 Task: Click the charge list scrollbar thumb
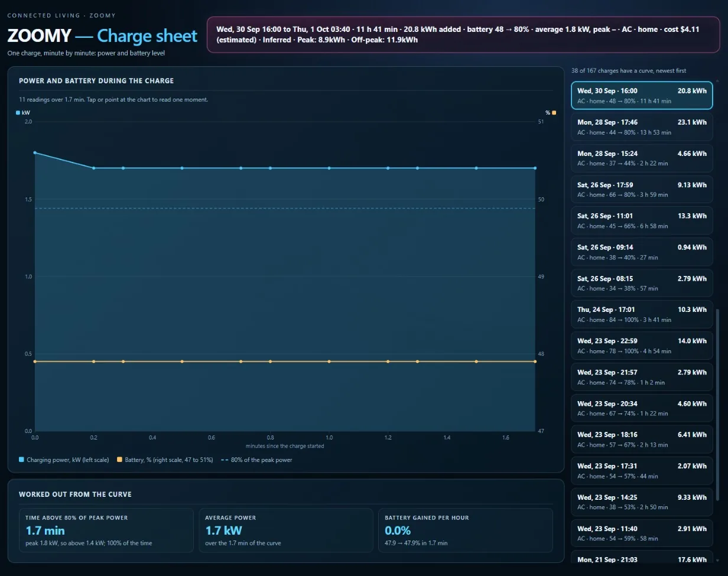tap(718, 405)
